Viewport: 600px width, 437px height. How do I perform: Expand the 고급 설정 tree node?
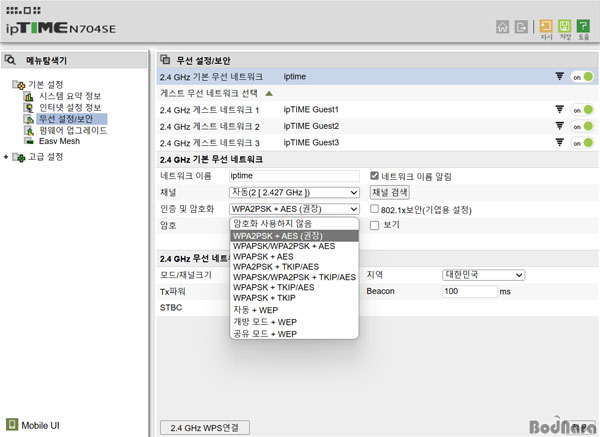click(x=6, y=157)
